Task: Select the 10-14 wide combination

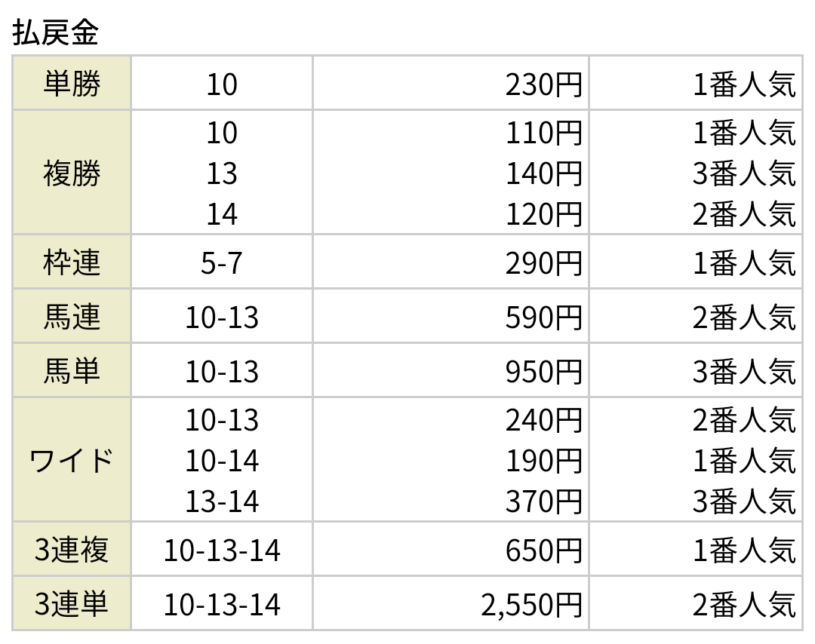Action: [x=222, y=461]
